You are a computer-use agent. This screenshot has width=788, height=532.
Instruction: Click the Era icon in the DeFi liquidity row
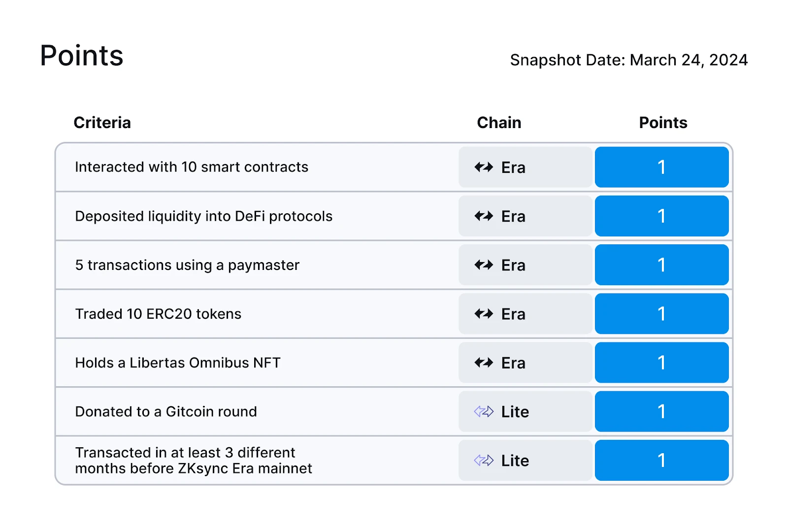pyautogui.click(x=484, y=216)
